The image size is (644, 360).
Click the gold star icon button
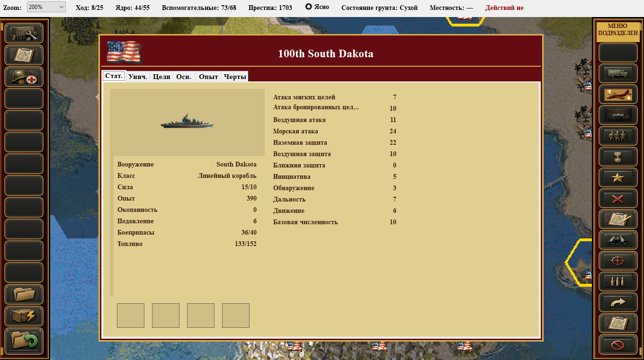[x=618, y=178]
